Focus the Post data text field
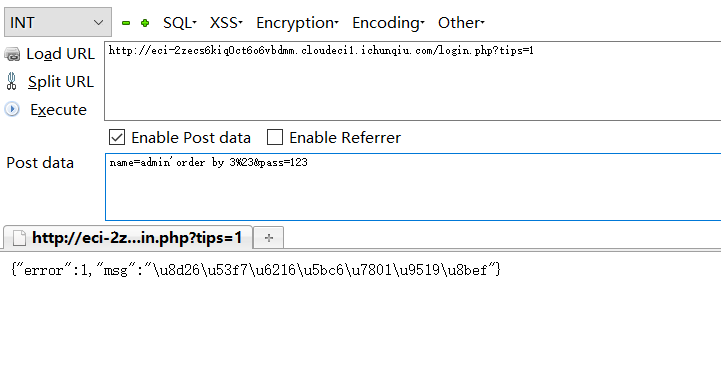The image size is (721, 366). 413,187
